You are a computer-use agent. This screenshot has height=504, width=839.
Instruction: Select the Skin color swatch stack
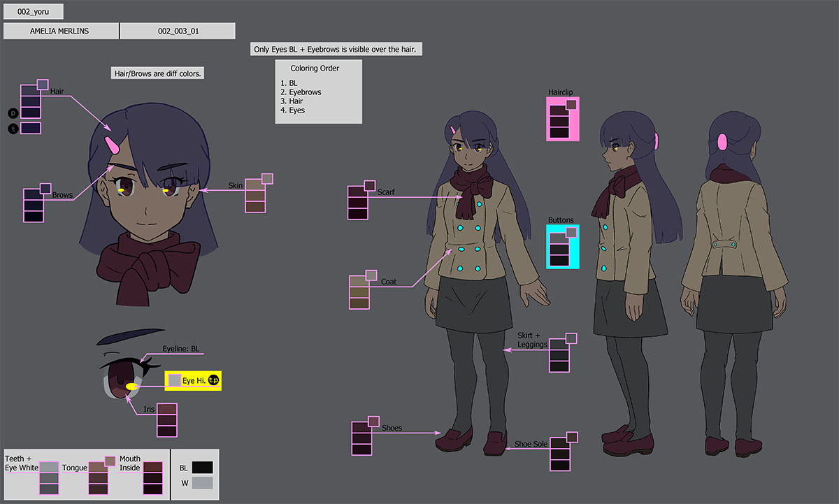[255, 196]
